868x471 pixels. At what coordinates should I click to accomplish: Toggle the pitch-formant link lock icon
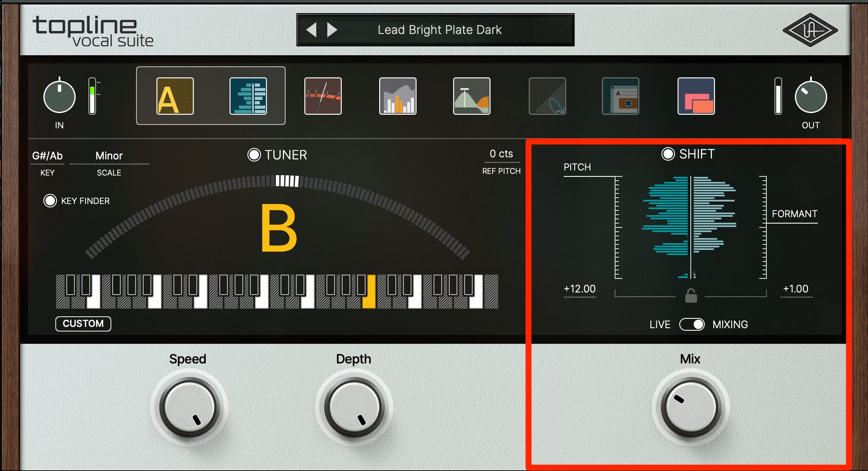pos(691,295)
